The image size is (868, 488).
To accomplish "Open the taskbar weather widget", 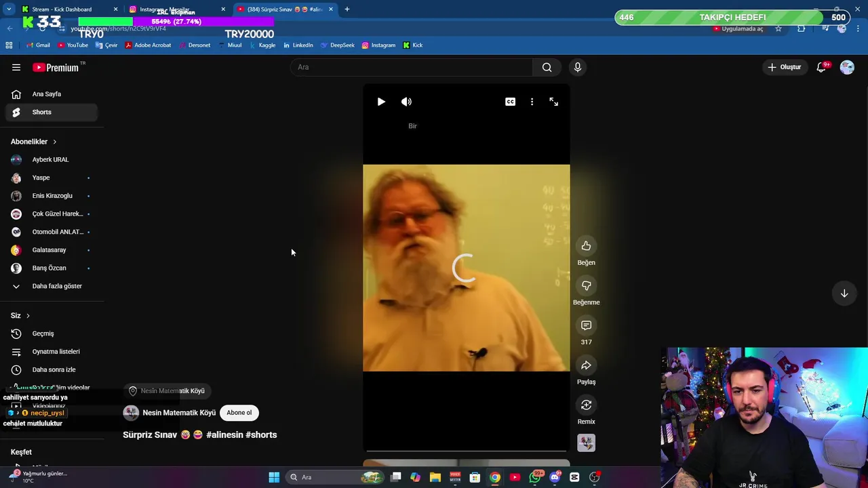I will tap(39, 476).
